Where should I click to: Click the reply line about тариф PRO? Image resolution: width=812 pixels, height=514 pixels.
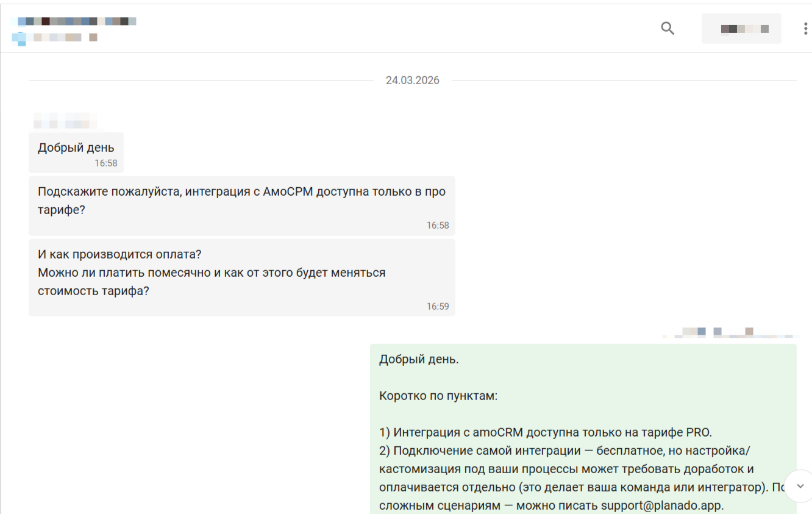tap(545, 433)
